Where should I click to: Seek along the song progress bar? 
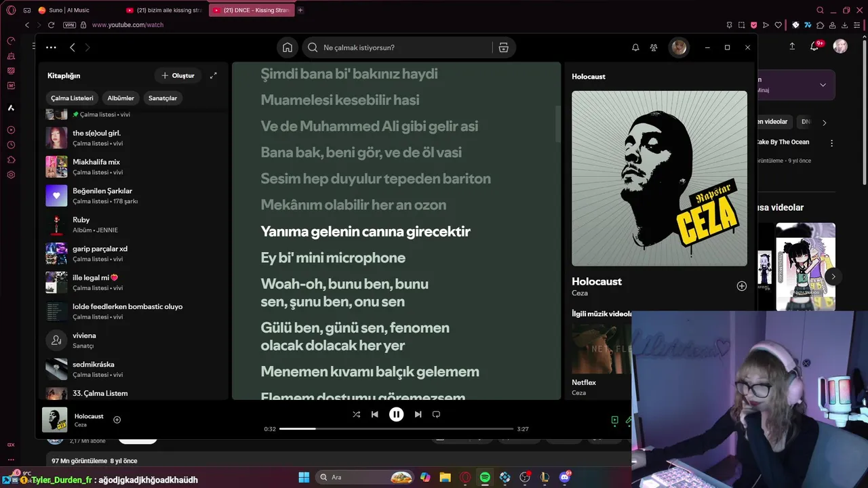[396, 429]
